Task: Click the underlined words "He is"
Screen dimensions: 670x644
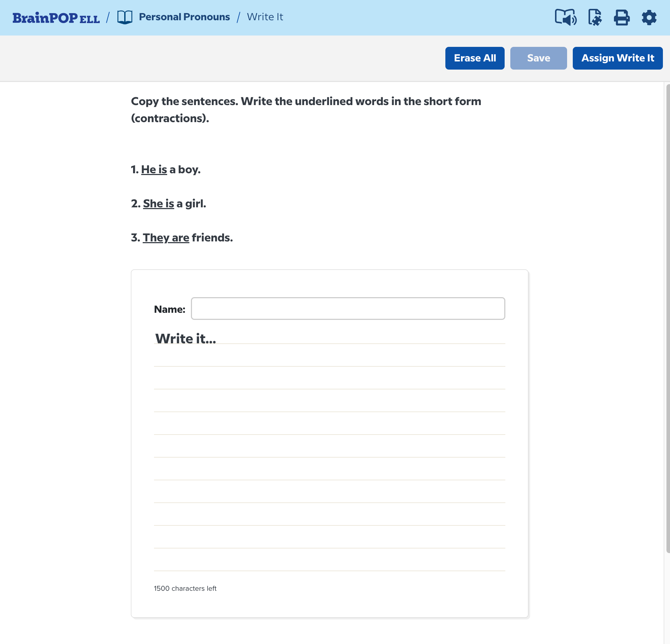Action: click(x=154, y=170)
